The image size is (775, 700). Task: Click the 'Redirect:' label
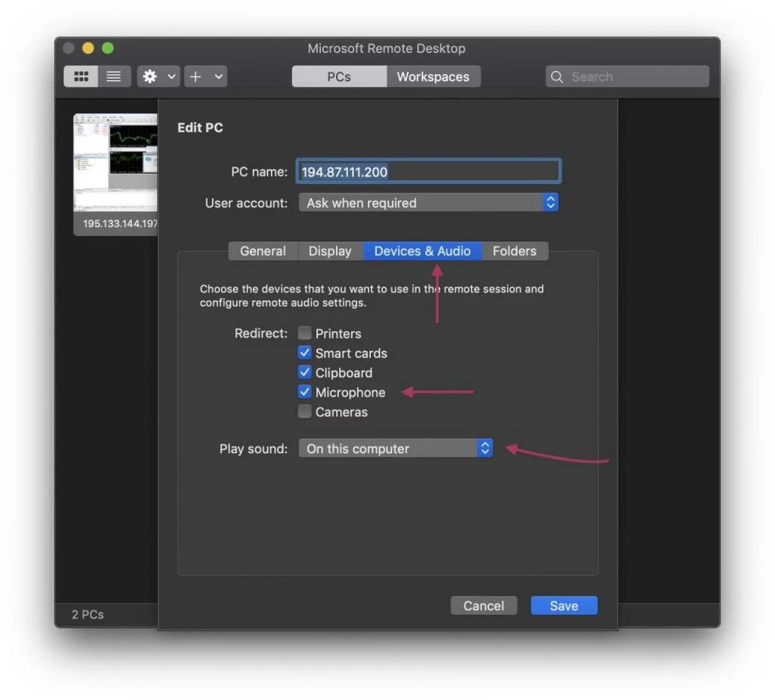(x=261, y=333)
